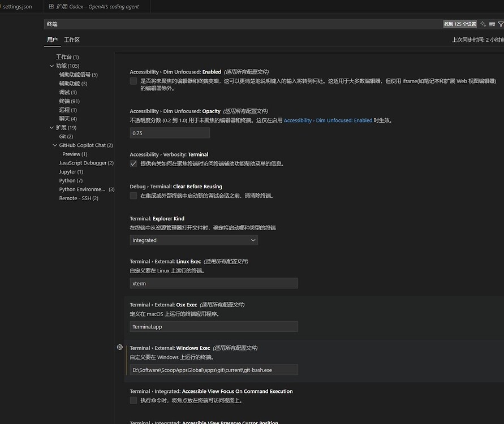Image resolution: width=504 pixels, height=424 pixels.
Task: Select JavaScript Debugger (2) in tree
Action: click(x=86, y=163)
